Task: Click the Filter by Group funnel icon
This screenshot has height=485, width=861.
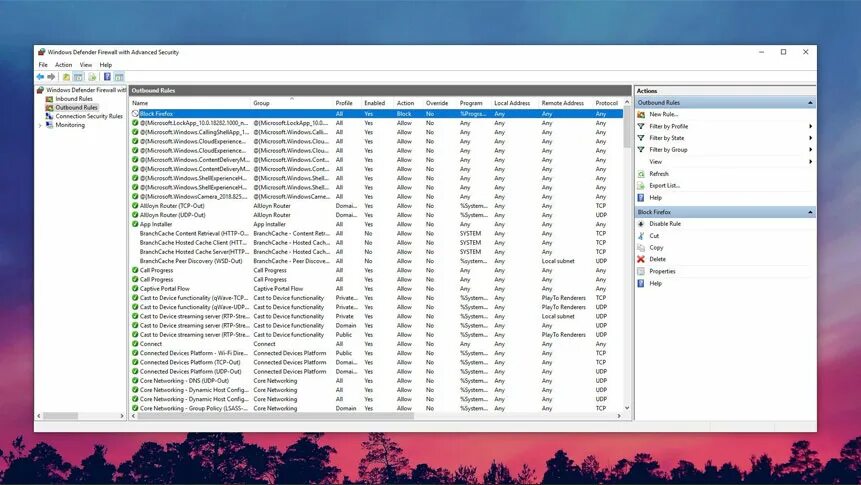Action: point(641,149)
